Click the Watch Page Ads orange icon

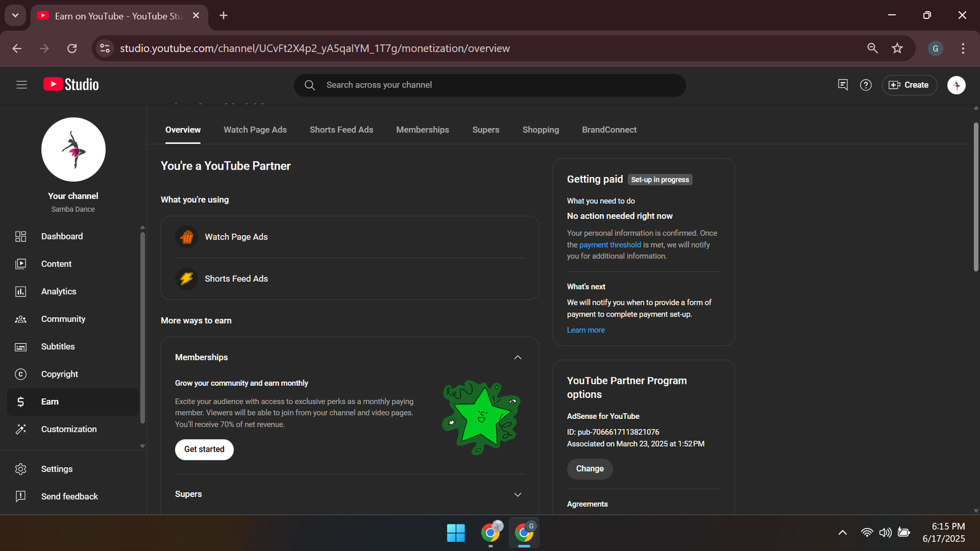(x=187, y=237)
